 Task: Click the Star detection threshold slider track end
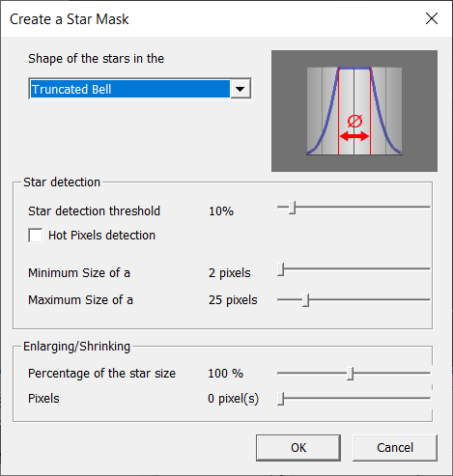428,207
